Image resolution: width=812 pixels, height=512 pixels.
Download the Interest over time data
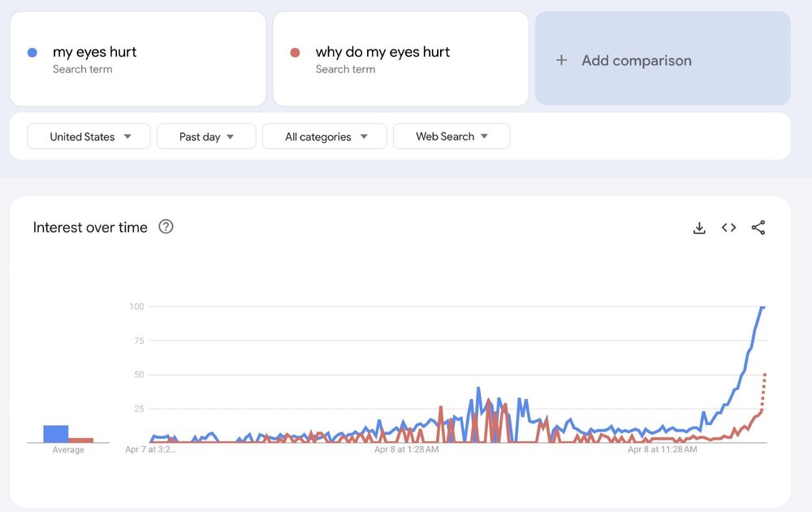pos(699,228)
